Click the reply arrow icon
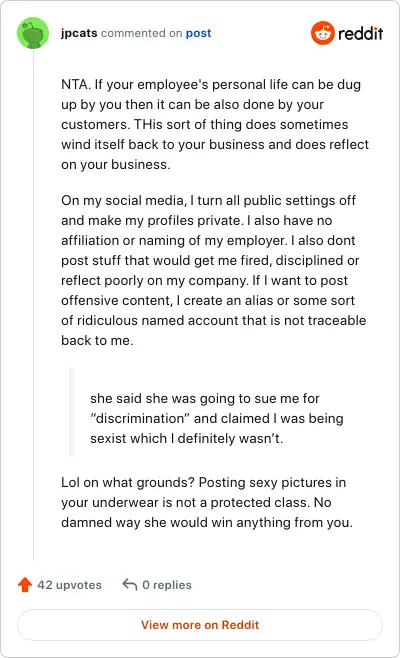 (130, 584)
